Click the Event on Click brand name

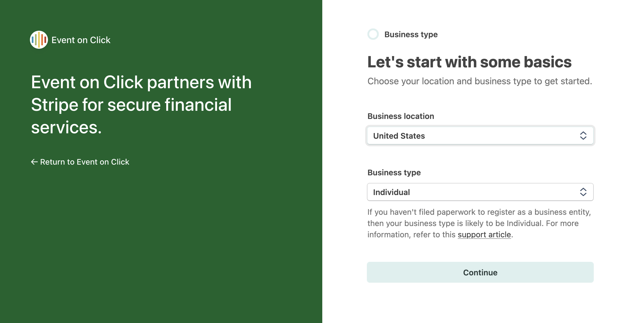[81, 40]
